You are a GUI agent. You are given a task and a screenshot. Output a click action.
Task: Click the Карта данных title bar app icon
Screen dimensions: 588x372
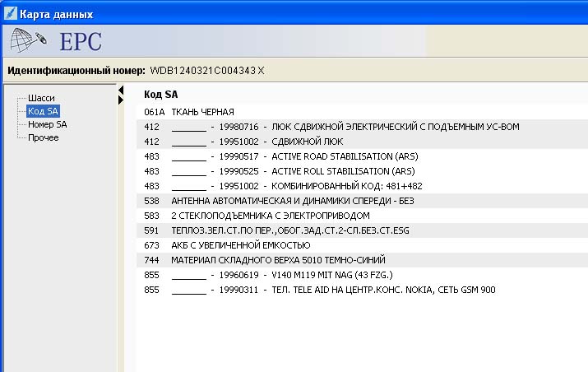(x=11, y=13)
